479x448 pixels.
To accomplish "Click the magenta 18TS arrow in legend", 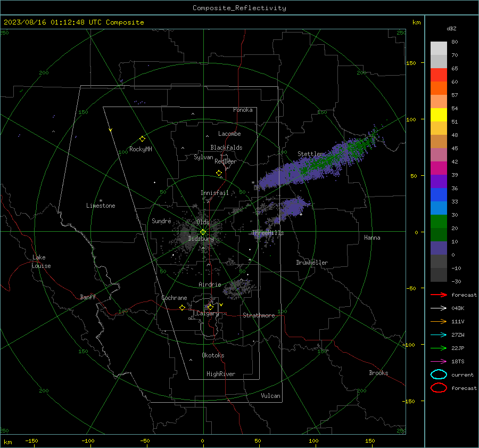I will [x=439, y=362].
